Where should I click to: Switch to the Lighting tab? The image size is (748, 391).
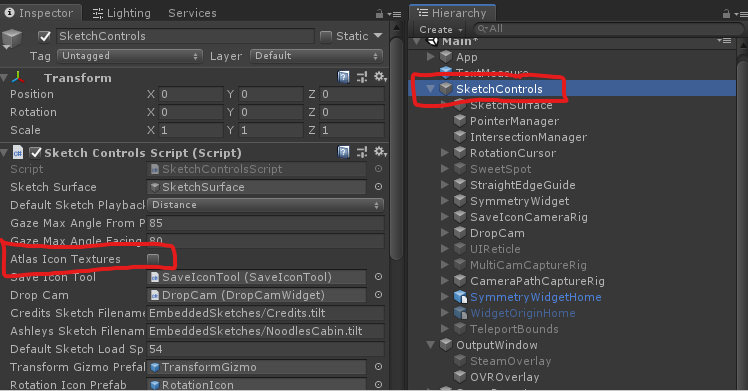[x=122, y=13]
